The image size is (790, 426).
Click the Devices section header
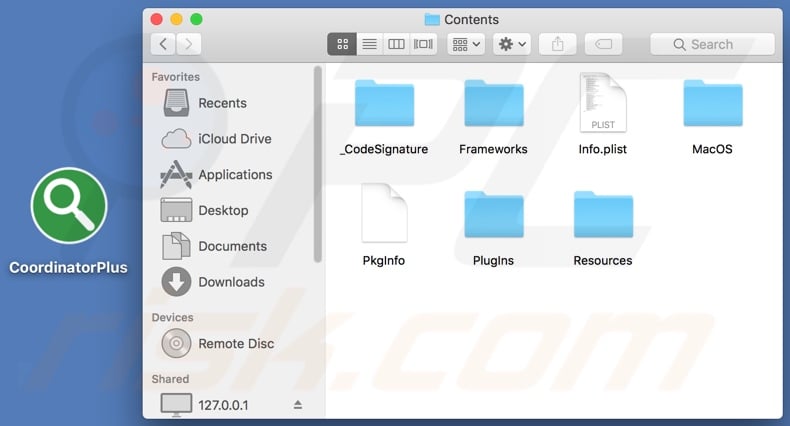pos(172,317)
